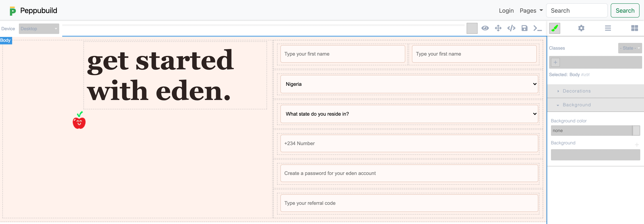Open the terminal prompt icon

point(537,28)
